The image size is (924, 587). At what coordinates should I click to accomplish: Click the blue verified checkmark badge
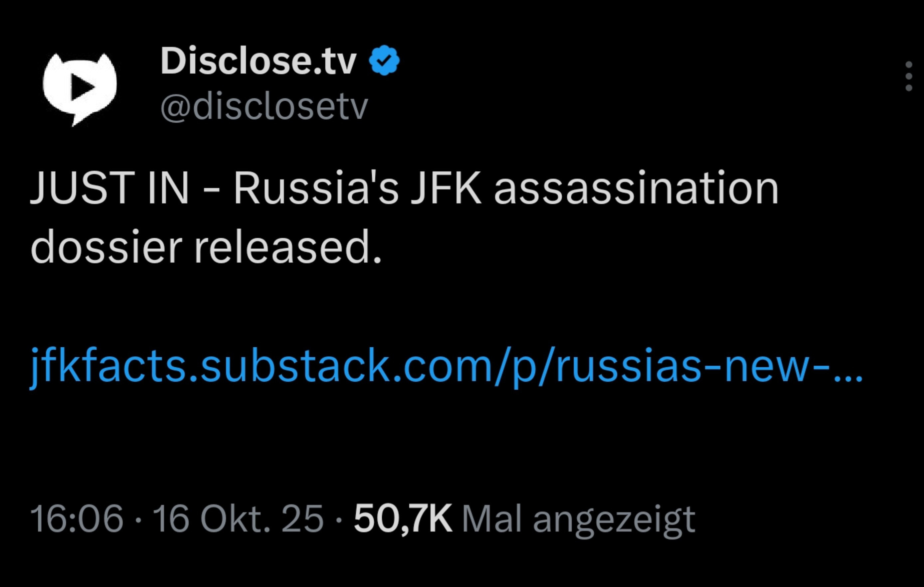[x=384, y=60]
